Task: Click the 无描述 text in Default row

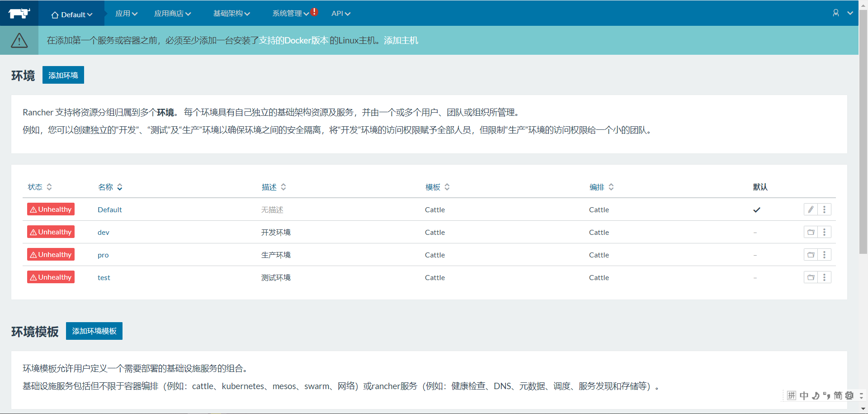Action: pos(272,209)
